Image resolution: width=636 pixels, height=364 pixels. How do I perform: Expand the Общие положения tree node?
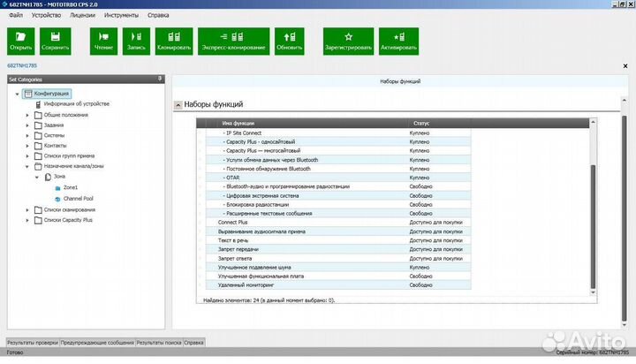[x=27, y=115]
